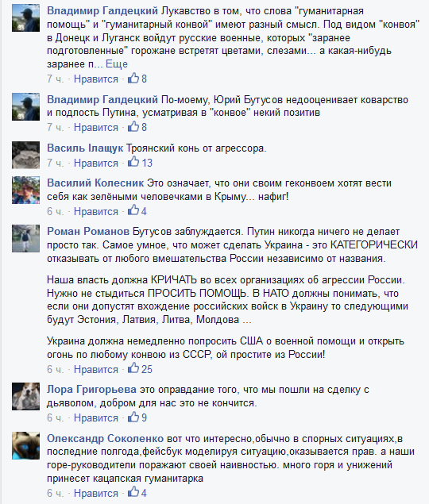Image resolution: width=429 pixels, height=504 pixels.
Task: Open Владимир Галдецкий profile from first comment
Action: tap(102, 11)
